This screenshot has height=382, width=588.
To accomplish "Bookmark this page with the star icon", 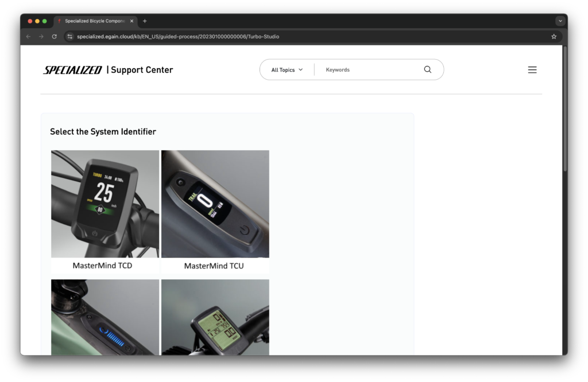I will point(554,36).
